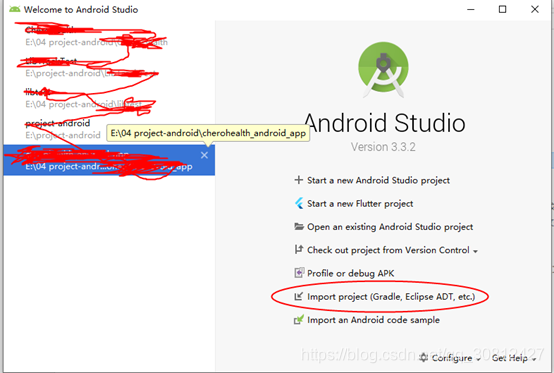
Task: Click the Configure gear icon
Action: click(423, 357)
